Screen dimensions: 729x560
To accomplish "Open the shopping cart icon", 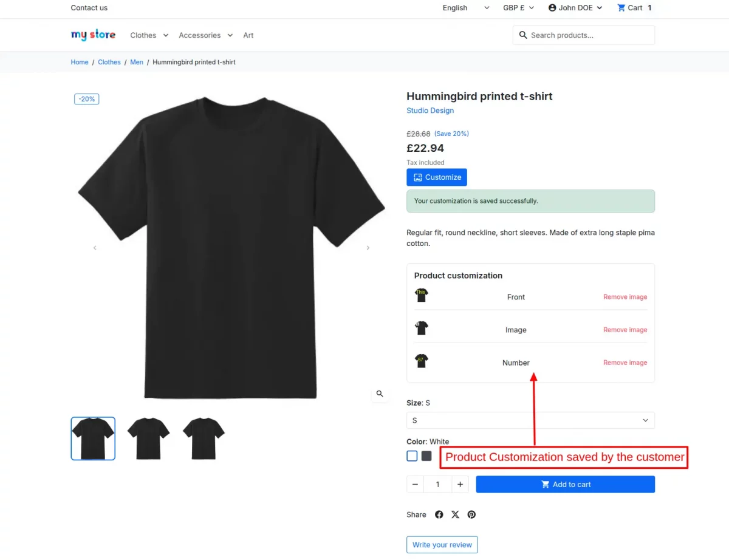I will pos(621,8).
